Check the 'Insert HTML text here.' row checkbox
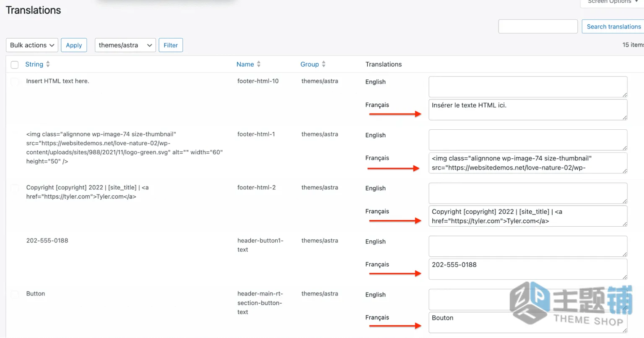The height and width of the screenshot is (338, 644). tap(15, 81)
